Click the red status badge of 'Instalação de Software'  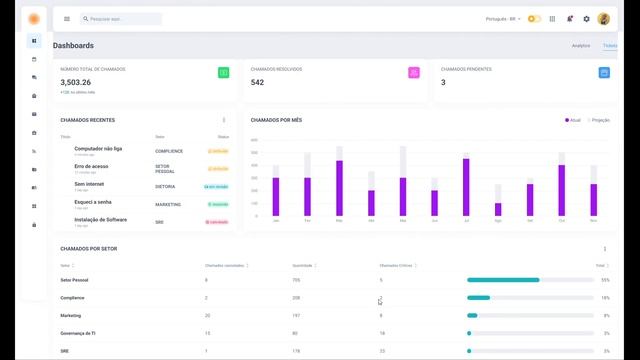pos(217,222)
